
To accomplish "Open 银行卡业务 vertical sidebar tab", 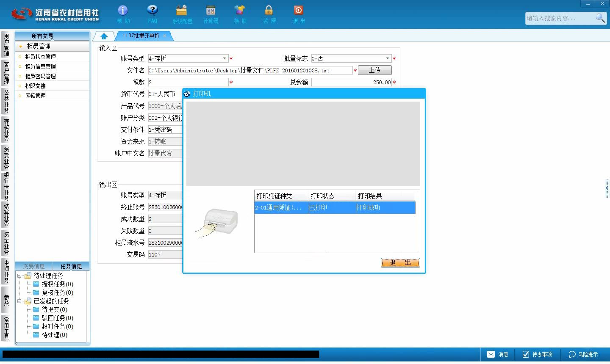I will pyautogui.click(x=6, y=186).
